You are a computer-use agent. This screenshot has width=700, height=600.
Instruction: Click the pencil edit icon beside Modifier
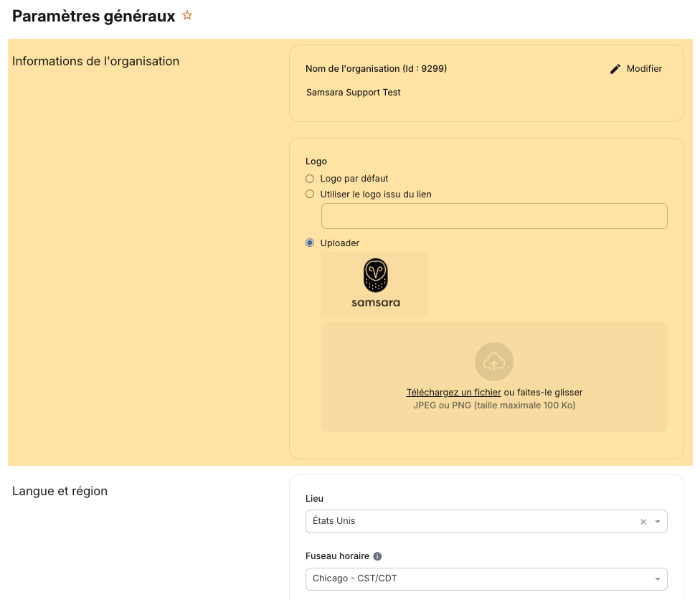[x=615, y=69]
